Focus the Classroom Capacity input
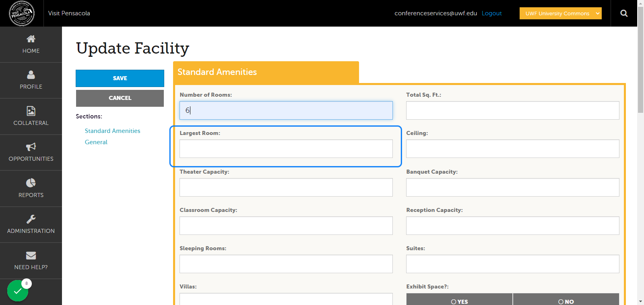The height and width of the screenshot is (305, 644). (286, 226)
